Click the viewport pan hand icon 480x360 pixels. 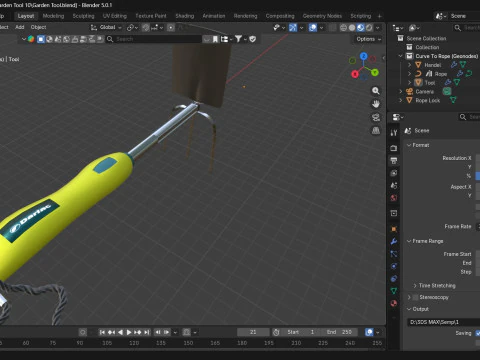(376, 104)
